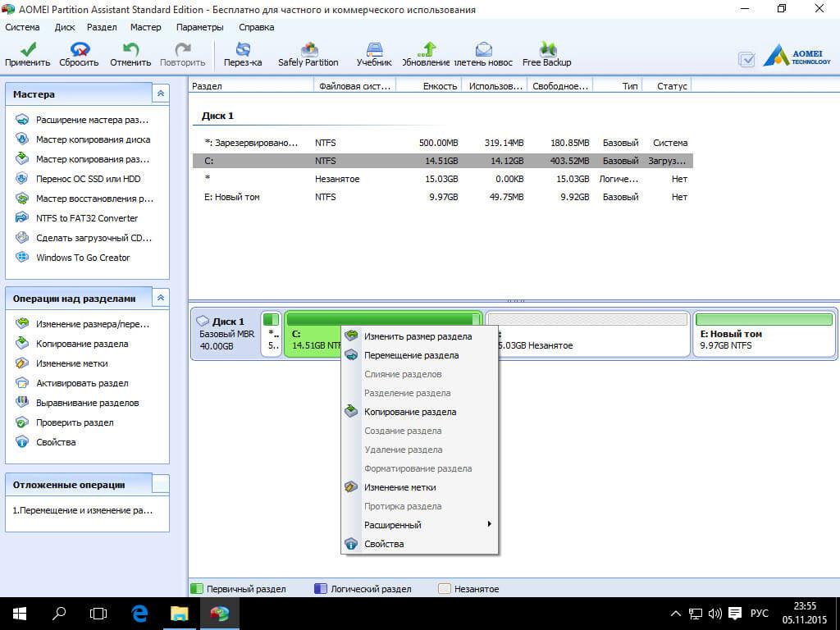The height and width of the screenshot is (630, 840).
Task: Click the AOMEI Technology logo
Action: click(x=797, y=56)
